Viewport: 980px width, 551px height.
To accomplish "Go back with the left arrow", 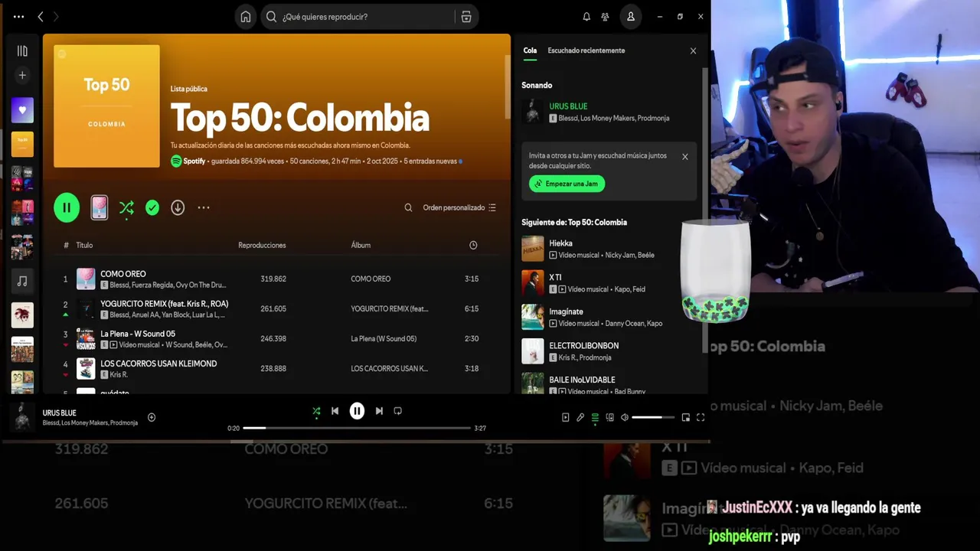I will (41, 17).
